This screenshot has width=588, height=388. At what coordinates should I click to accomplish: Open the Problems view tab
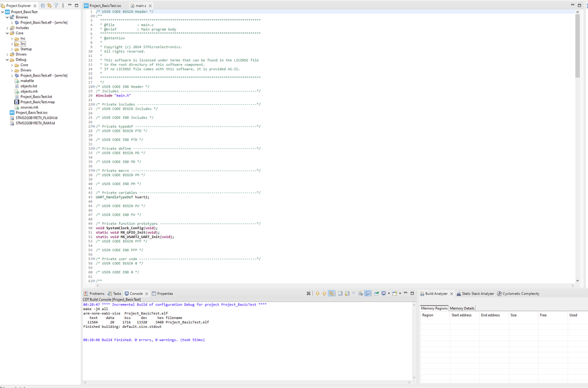coord(96,293)
